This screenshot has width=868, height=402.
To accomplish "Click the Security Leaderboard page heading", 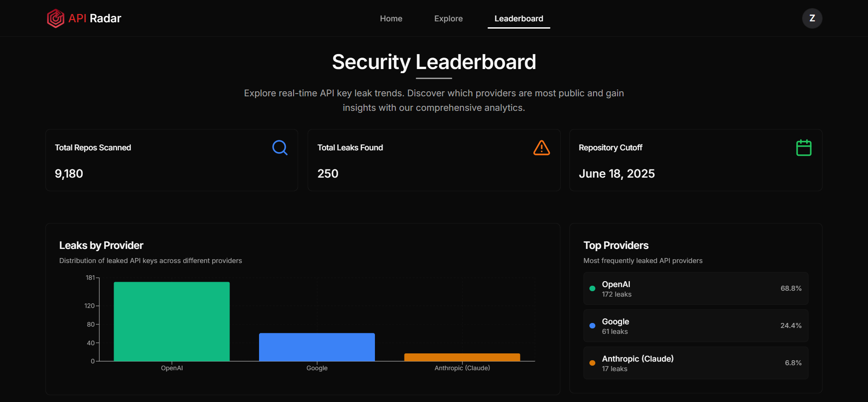I will pyautogui.click(x=434, y=62).
